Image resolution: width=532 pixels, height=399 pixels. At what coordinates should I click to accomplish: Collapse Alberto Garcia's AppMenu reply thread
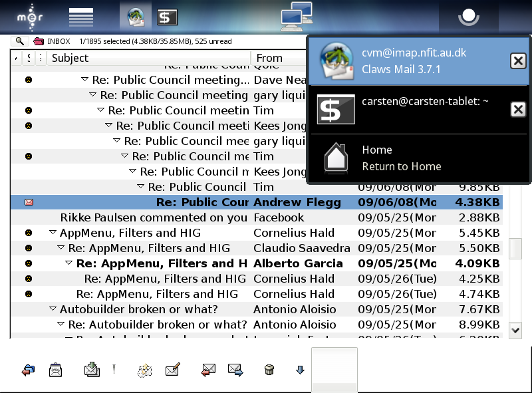coord(69,263)
